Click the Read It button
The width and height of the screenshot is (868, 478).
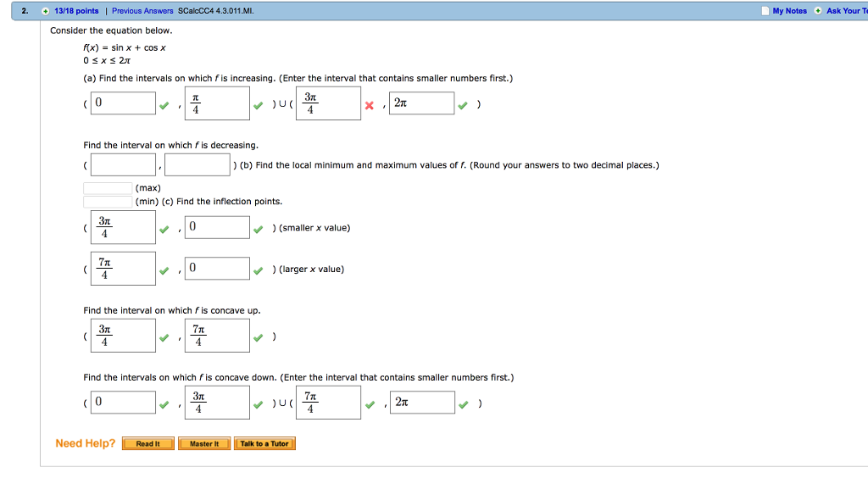[147, 444]
